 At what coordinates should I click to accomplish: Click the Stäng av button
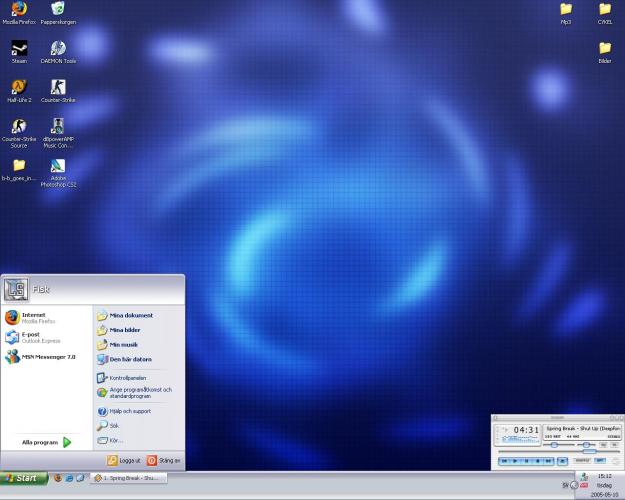164,460
